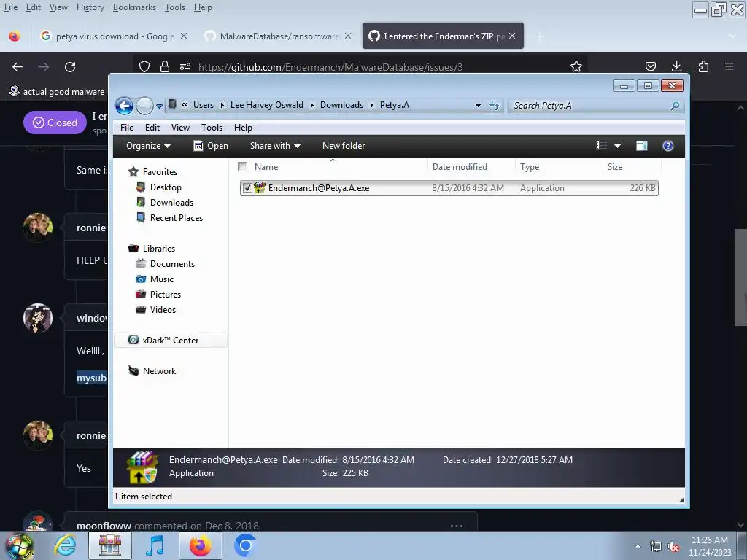Click the refresh button in Explorer address bar
Viewport: 747px width, 560px height.
point(495,105)
